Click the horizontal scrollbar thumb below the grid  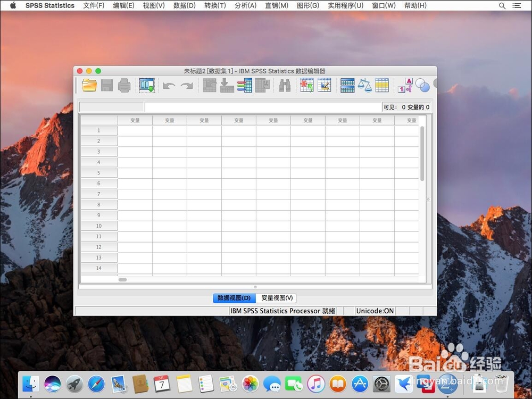[x=122, y=280]
